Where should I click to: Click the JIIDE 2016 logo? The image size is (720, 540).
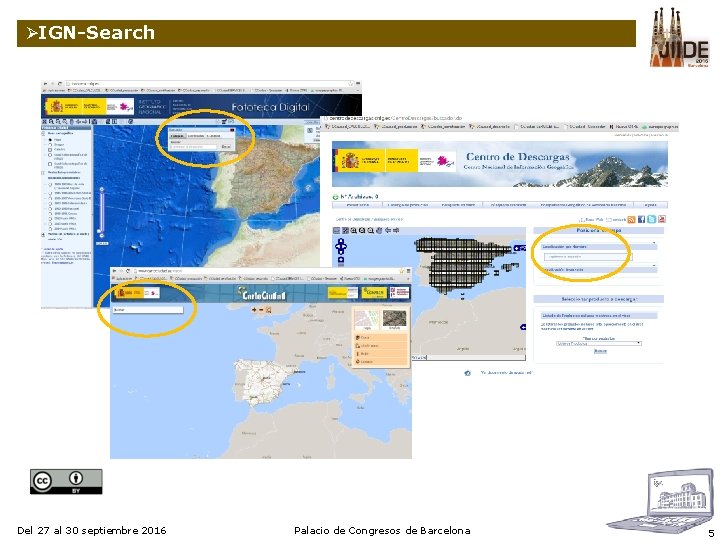pyautogui.click(x=680, y=38)
